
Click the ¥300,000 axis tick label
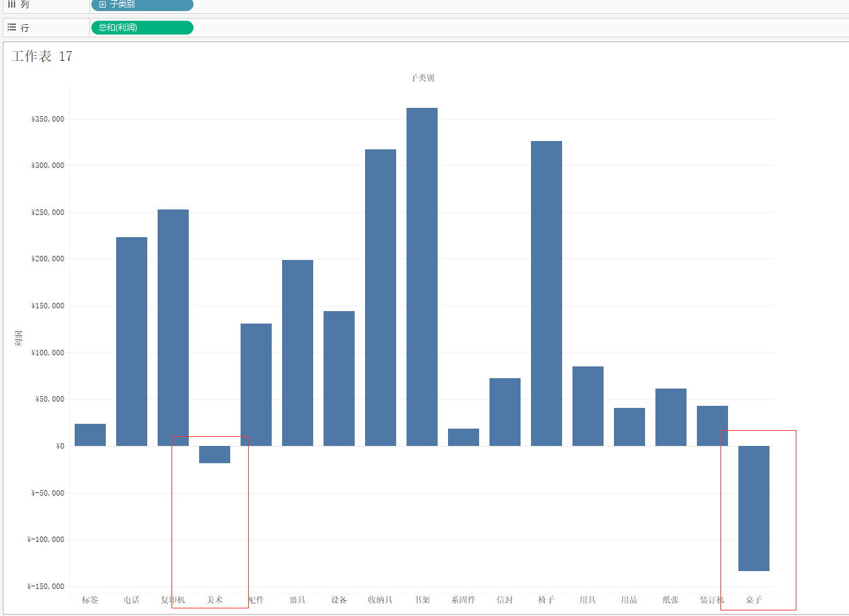(48, 165)
